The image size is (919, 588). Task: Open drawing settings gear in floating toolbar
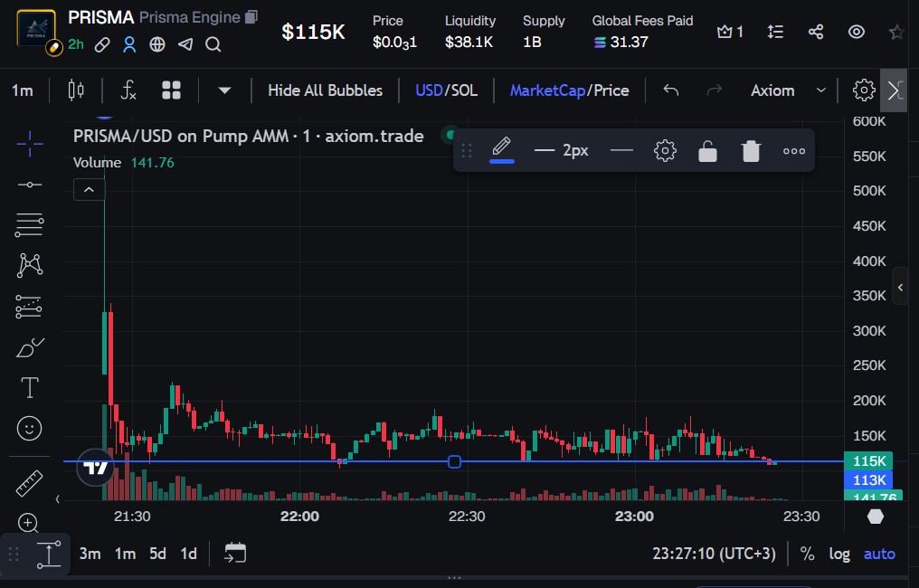click(665, 151)
